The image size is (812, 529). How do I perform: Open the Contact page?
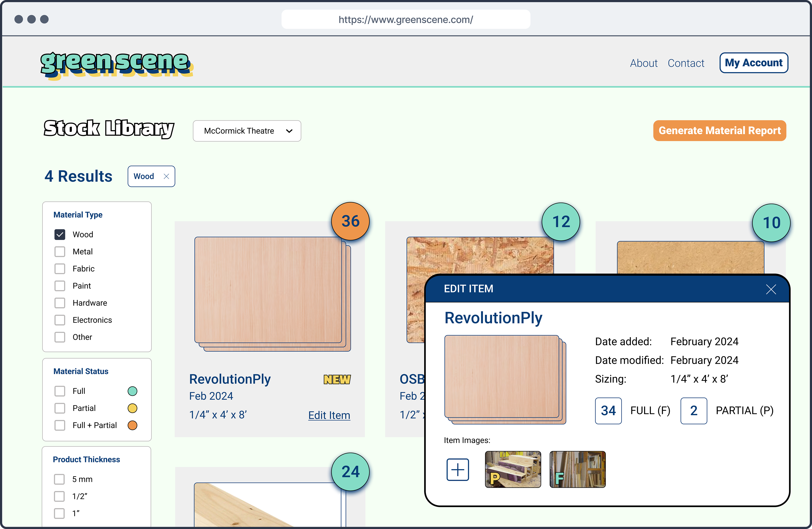686,63
